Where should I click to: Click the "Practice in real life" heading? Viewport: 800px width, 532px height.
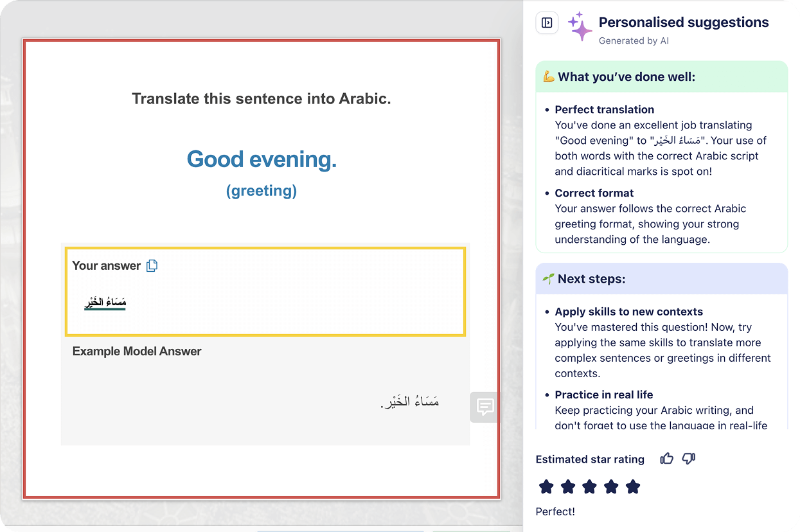(x=603, y=395)
